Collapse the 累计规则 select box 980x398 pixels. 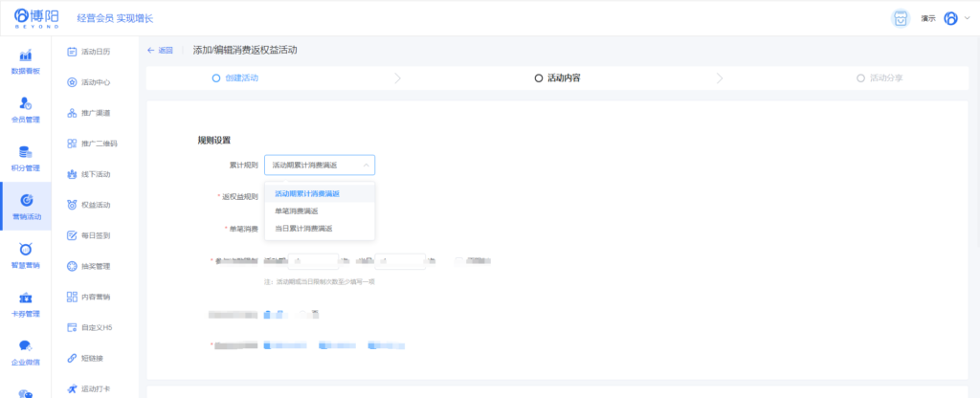coord(319,166)
